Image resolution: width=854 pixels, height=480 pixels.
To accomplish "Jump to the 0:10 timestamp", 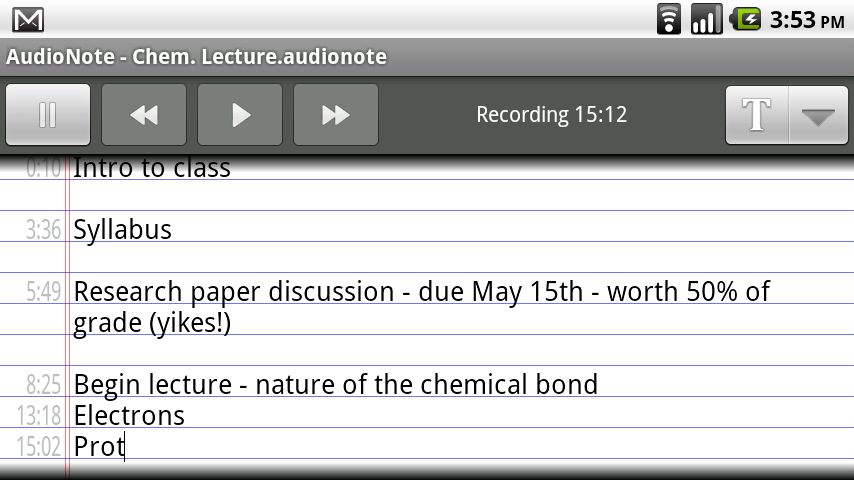I will point(44,168).
